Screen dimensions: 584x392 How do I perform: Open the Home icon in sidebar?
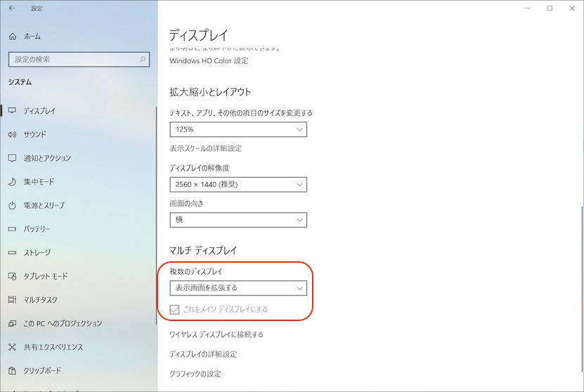click(13, 37)
